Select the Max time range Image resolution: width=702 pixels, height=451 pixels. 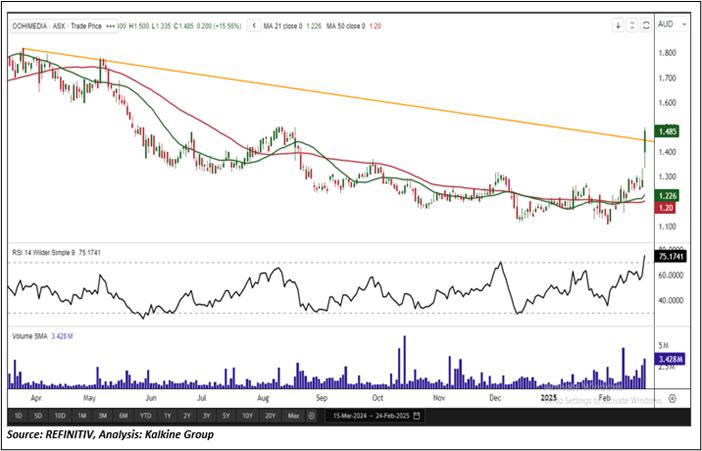[x=293, y=416]
